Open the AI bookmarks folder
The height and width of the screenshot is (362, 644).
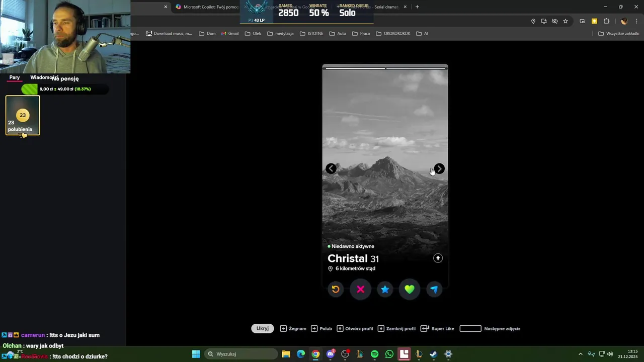(x=422, y=34)
